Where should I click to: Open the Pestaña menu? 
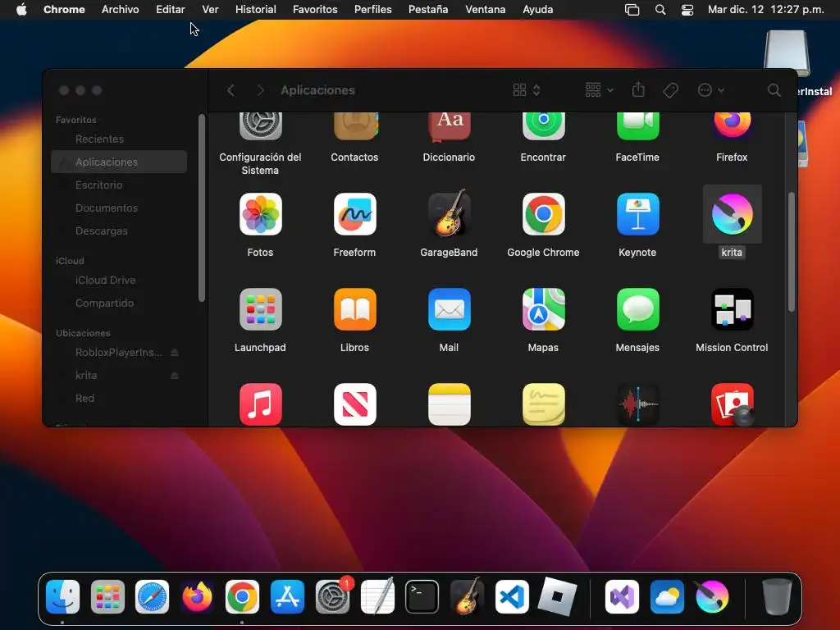pos(428,10)
